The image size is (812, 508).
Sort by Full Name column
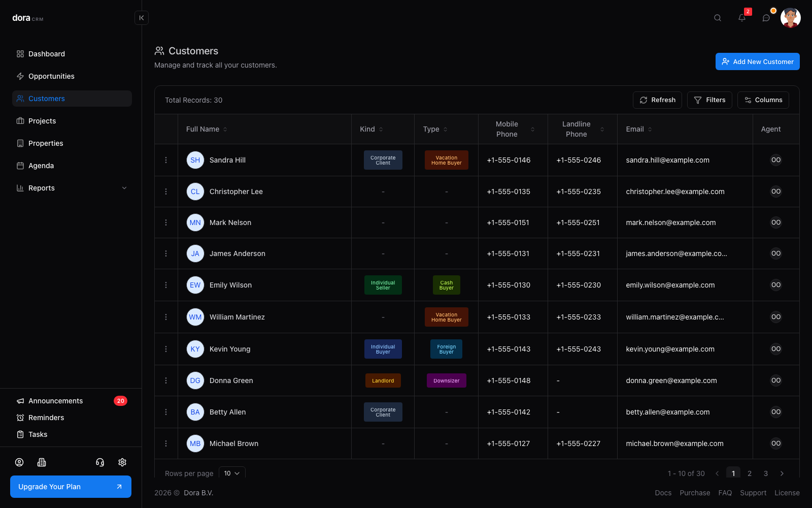pos(207,129)
